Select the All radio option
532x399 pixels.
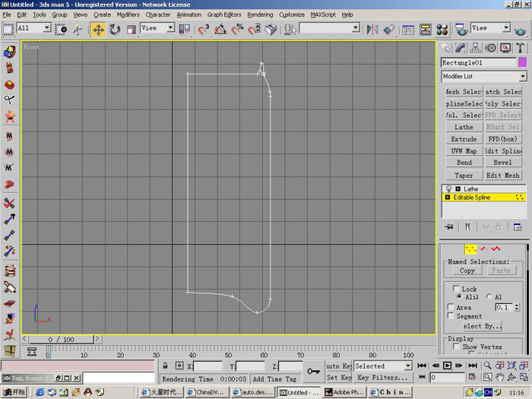(x=489, y=296)
